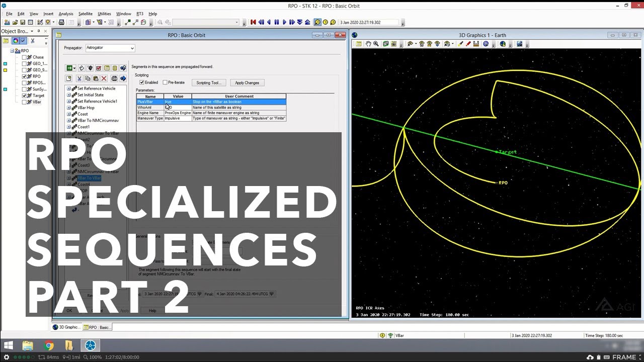The width and height of the screenshot is (644, 362).
Task: Click red pencil icon in 3D toolbar
Action: [x=468, y=44]
